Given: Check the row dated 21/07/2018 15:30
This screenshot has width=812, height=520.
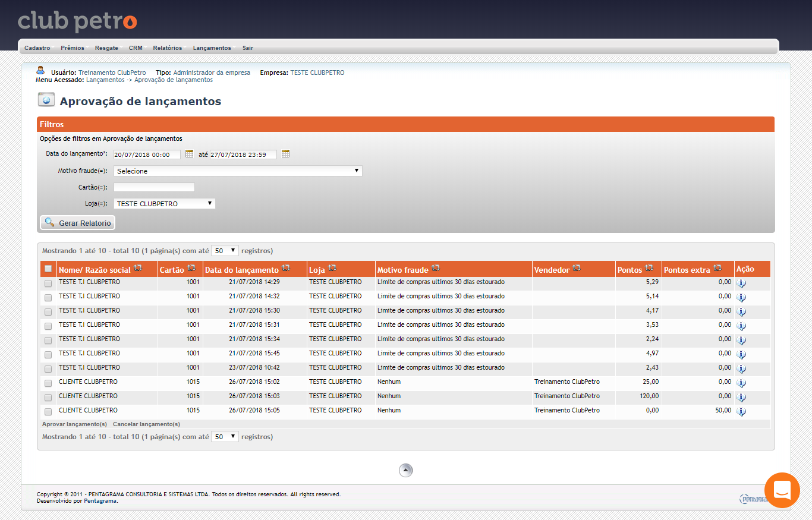Looking at the screenshot, I should [x=48, y=312].
